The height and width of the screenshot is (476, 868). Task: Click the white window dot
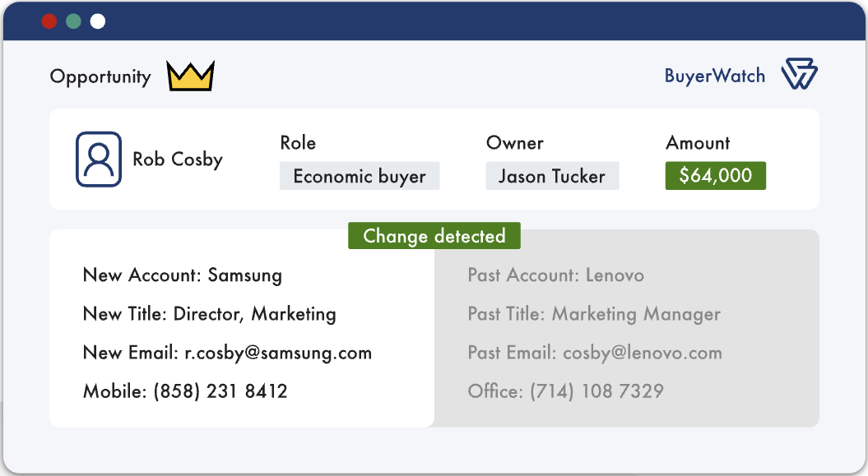[x=98, y=21]
